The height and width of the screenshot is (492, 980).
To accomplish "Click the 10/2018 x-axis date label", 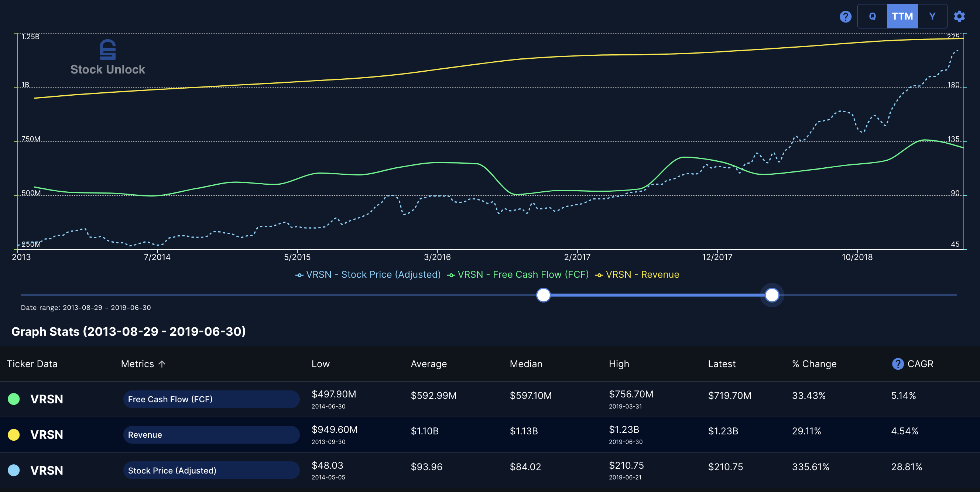I will (857, 257).
